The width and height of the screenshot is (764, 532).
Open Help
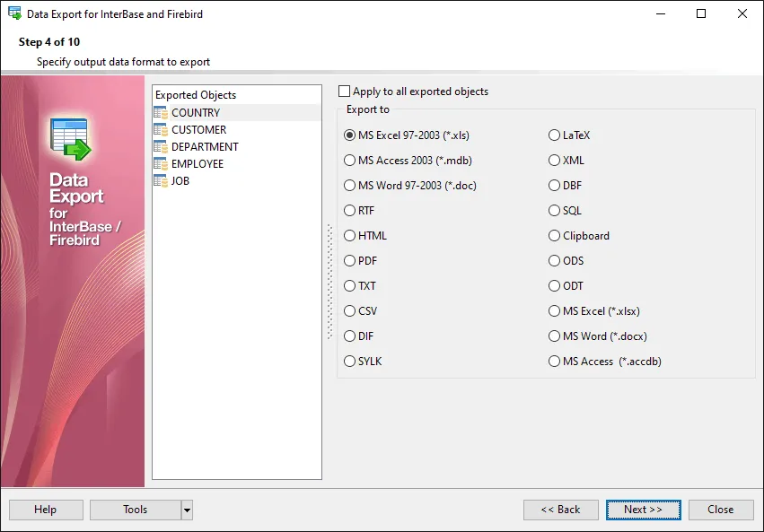tap(46, 510)
